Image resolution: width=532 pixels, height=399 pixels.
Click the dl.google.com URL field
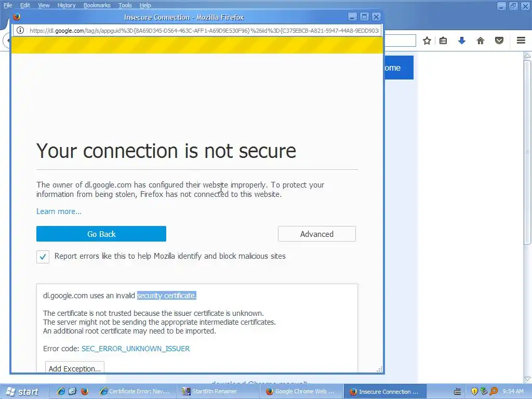204,31
